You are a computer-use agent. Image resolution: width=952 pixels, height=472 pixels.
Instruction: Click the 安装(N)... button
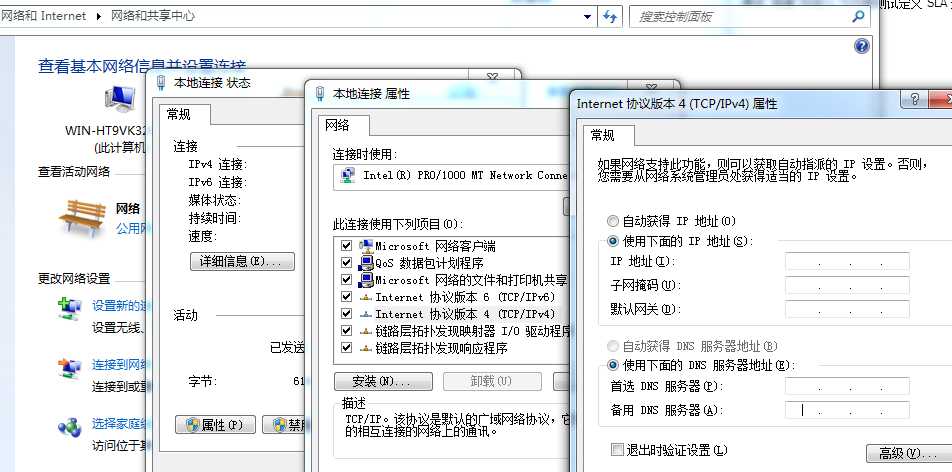click(383, 381)
